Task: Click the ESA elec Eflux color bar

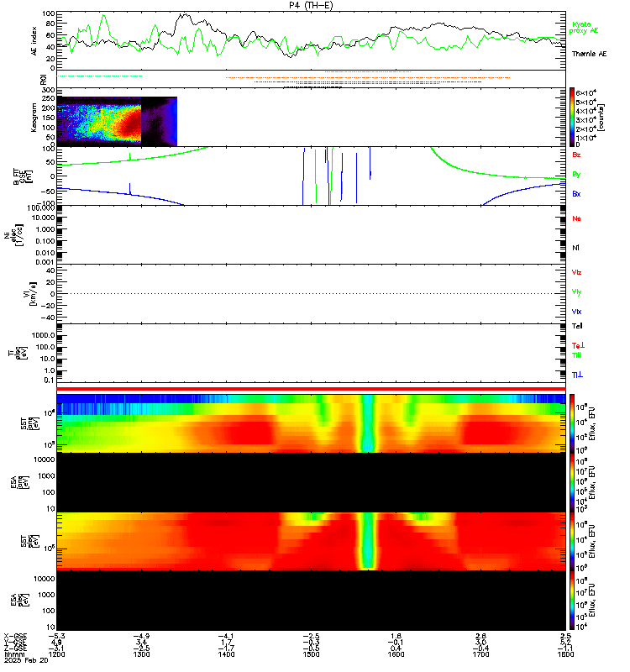Action: click(x=572, y=601)
